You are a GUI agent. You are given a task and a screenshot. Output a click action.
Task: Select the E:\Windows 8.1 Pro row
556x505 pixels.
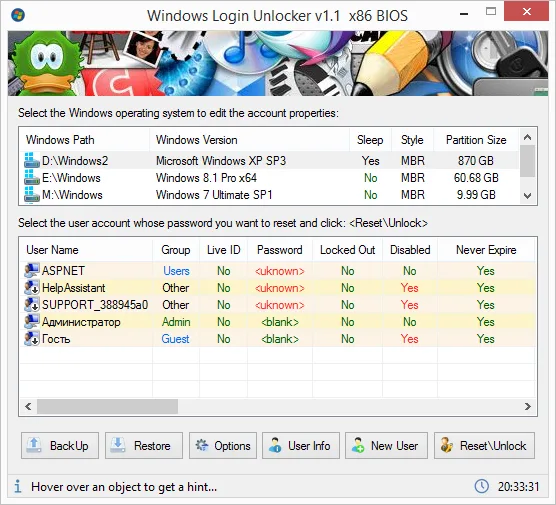269,178
